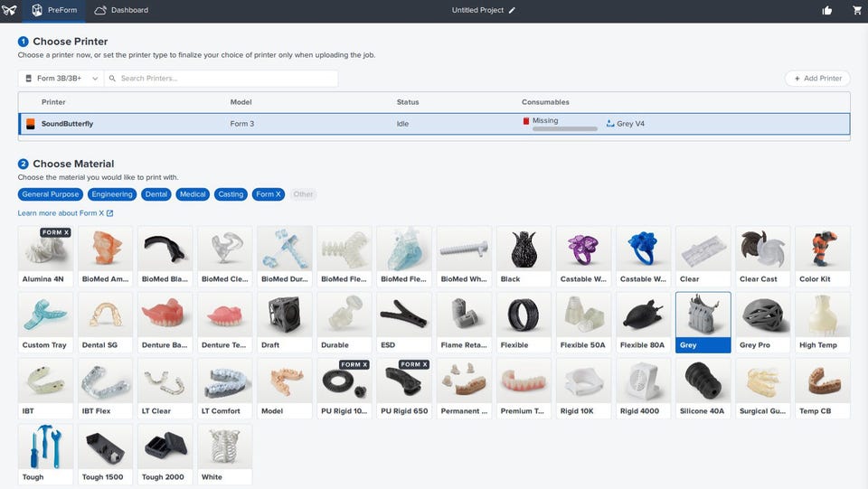Select the SoundButterfly printer row

pyautogui.click(x=435, y=124)
